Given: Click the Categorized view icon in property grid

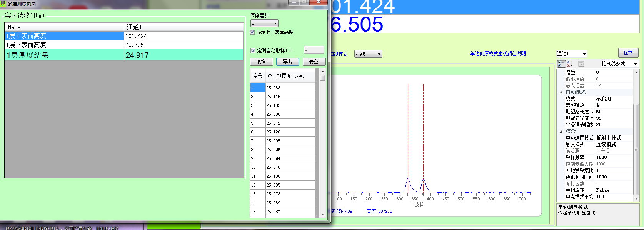Looking at the screenshot, I should coord(561,64).
